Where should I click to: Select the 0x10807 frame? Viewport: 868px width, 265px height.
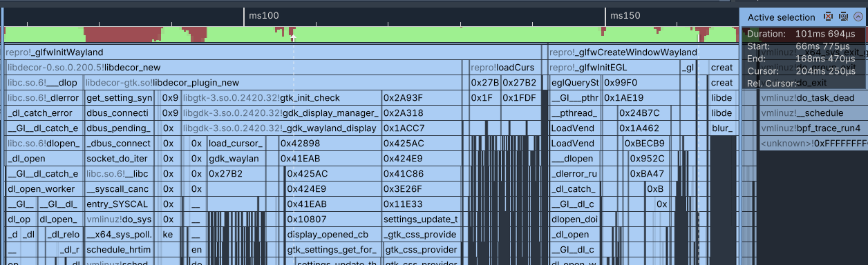point(332,219)
